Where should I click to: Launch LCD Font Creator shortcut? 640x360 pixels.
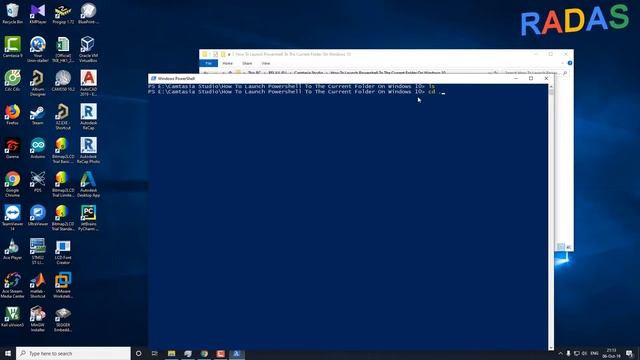(x=63, y=251)
